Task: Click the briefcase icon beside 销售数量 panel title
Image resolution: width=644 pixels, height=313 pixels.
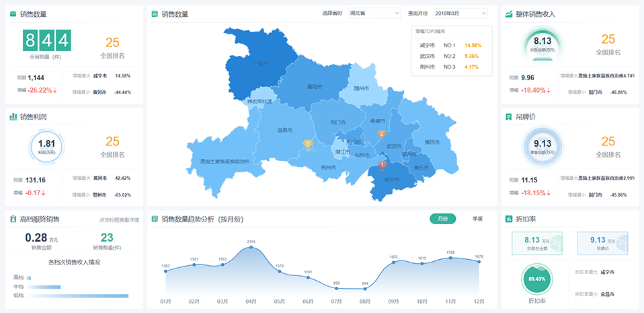Action: [13, 13]
